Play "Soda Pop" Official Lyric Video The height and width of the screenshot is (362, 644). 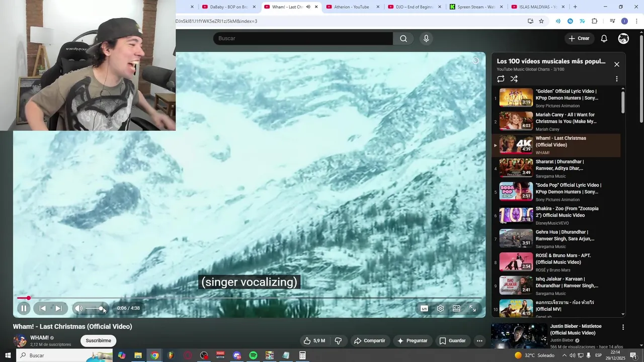coord(556,192)
